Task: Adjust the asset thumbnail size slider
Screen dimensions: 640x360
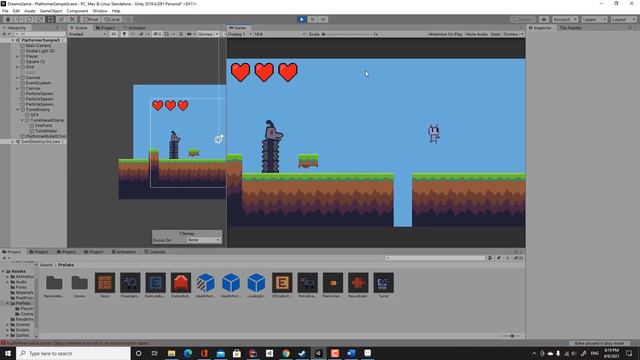Action: 510,336
